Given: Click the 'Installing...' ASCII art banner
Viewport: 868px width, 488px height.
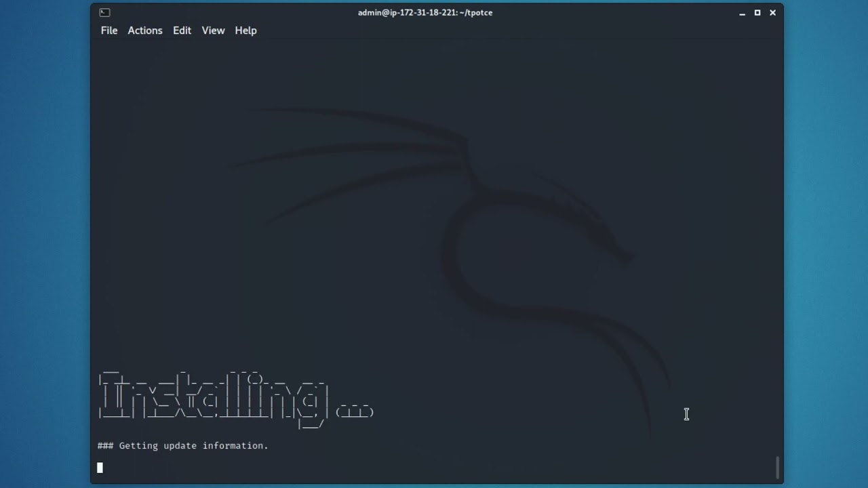Looking at the screenshot, I should pyautogui.click(x=236, y=399).
